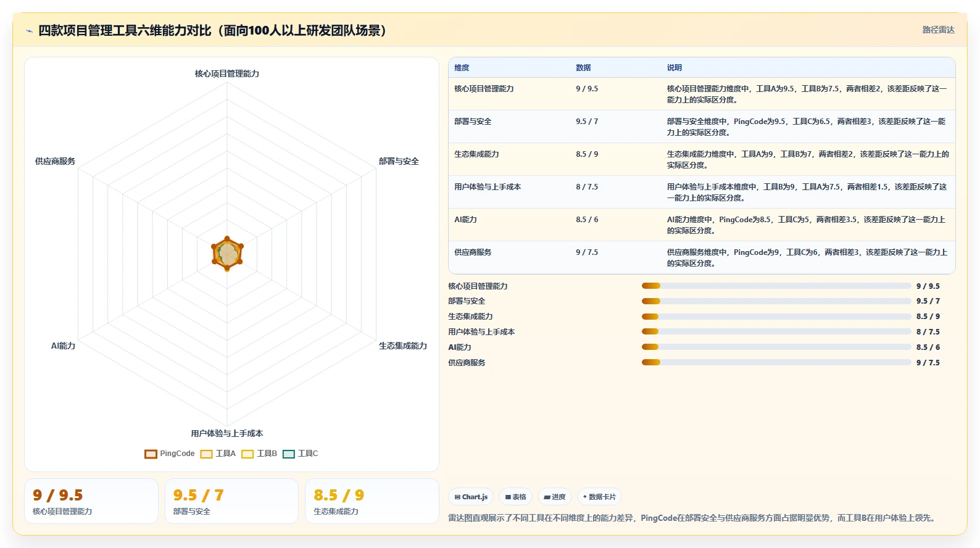Click the 进度 tag chip
980x548 pixels.
click(554, 497)
